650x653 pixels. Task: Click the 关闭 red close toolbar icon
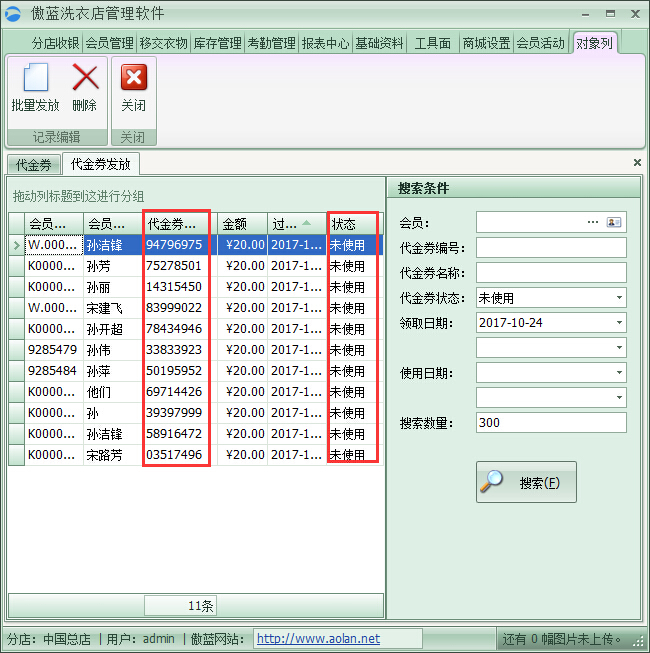click(134, 77)
